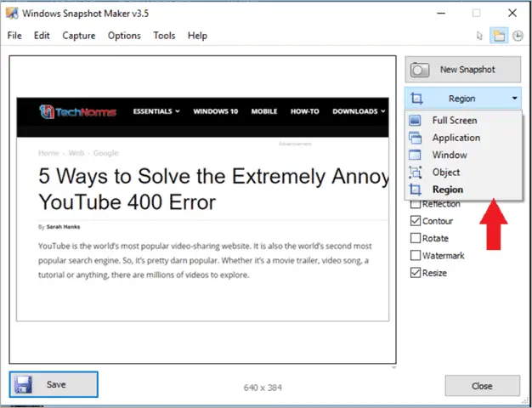Select the bold Region list entry
The height and width of the screenshot is (408, 532).
(463, 190)
